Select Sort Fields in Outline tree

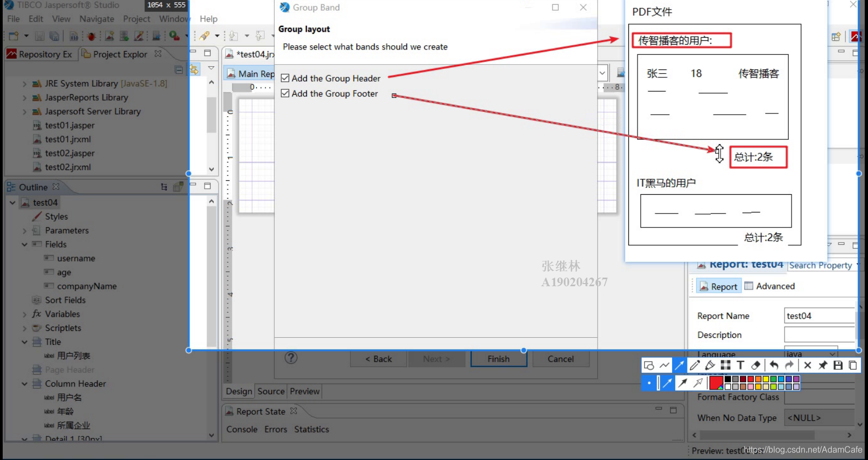tap(65, 300)
